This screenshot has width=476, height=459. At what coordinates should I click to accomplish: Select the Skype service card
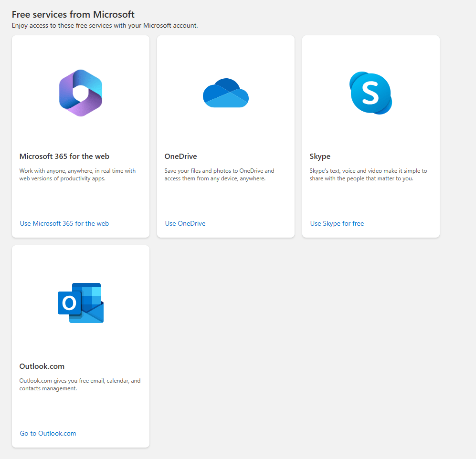coord(370,136)
